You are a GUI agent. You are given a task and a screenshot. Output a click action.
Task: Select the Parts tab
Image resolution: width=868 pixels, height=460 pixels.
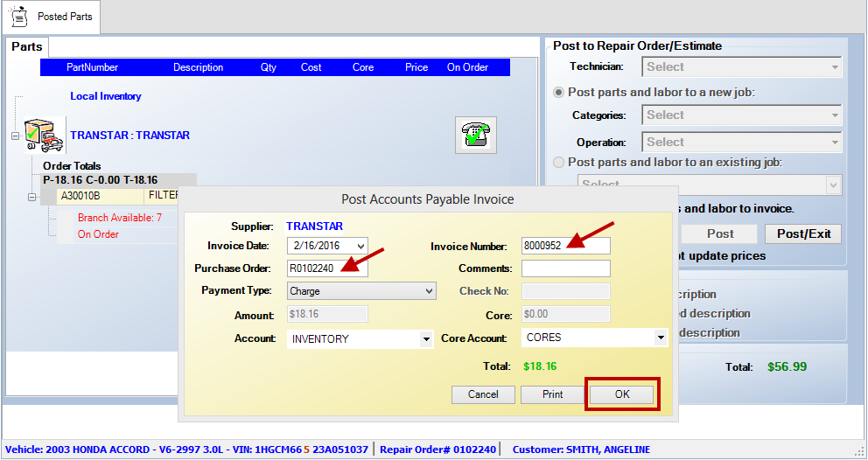click(26, 47)
